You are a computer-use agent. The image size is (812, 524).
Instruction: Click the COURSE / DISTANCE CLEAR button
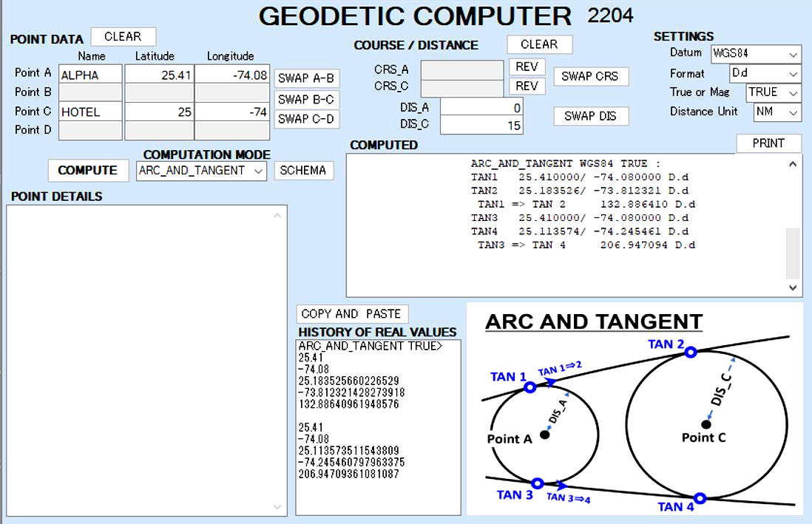point(540,44)
